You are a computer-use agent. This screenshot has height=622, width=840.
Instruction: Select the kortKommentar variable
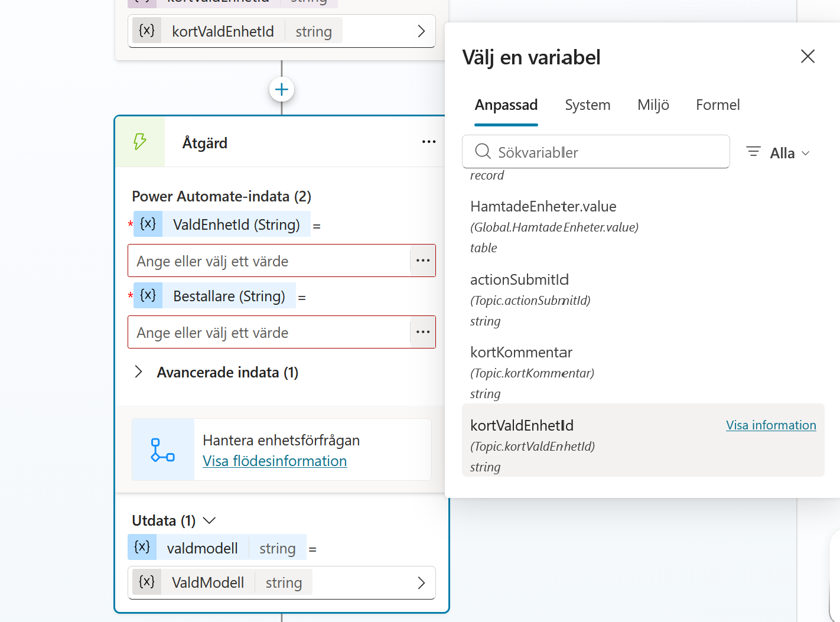click(x=643, y=373)
